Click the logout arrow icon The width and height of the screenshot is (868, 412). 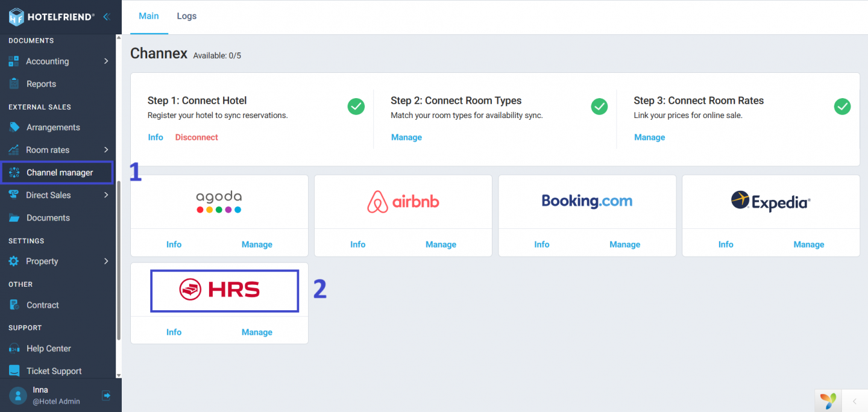[107, 395]
